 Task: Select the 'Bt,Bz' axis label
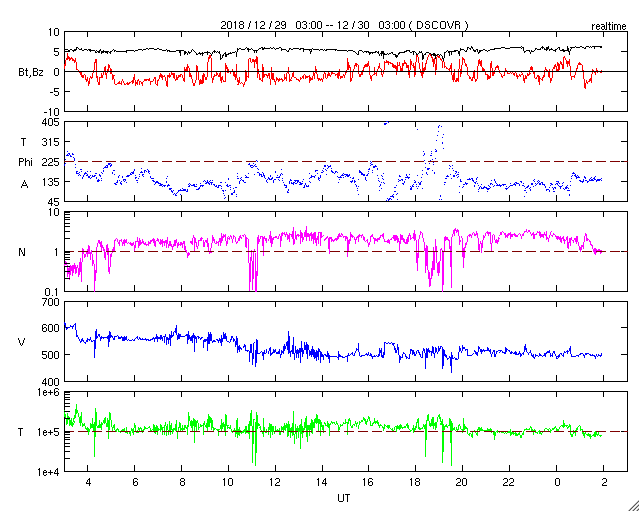tap(31, 73)
